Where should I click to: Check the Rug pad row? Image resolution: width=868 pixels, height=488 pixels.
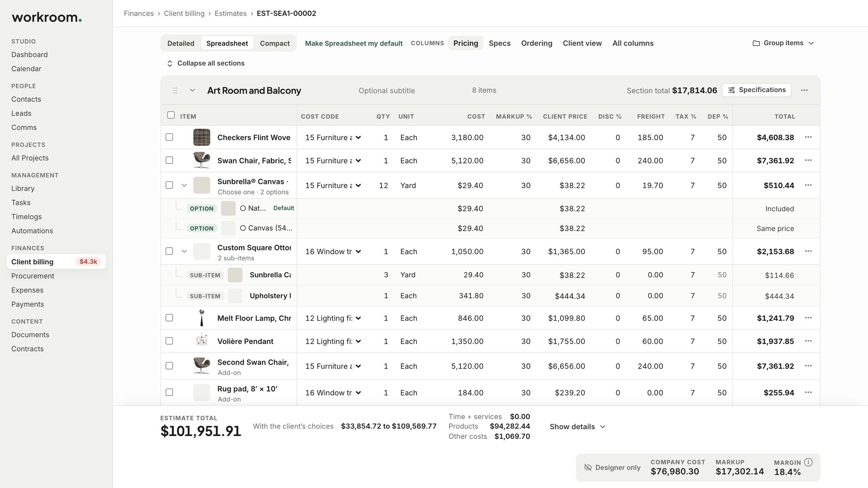tap(169, 392)
